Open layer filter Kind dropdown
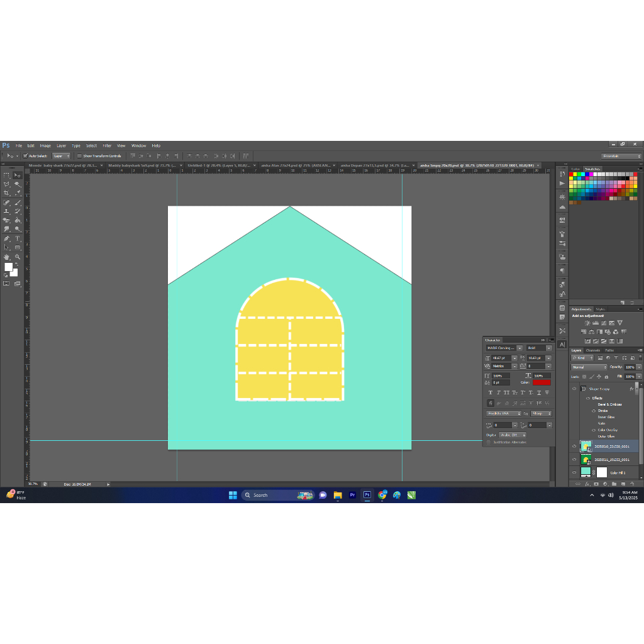This screenshot has height=644, width=644. (x=582, y=358)
